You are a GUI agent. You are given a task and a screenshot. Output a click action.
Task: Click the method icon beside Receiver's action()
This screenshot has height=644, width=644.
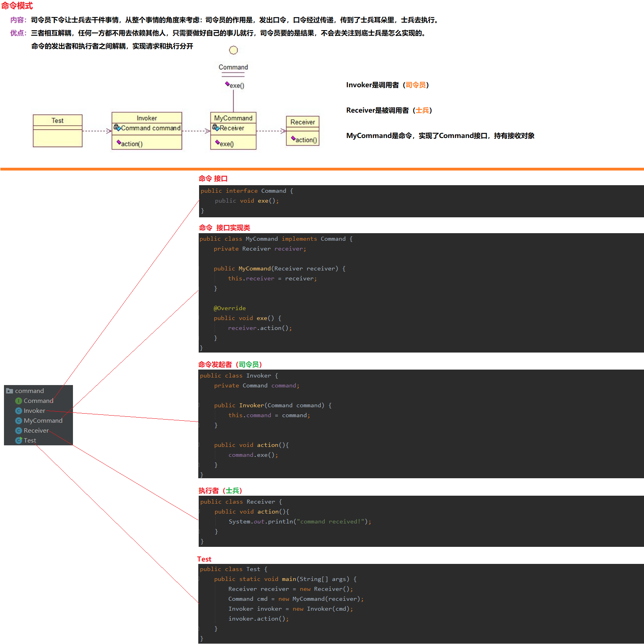coord(293,139)
